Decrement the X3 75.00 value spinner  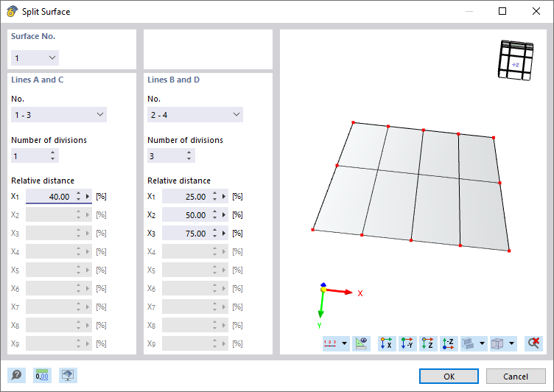(215, 237)
